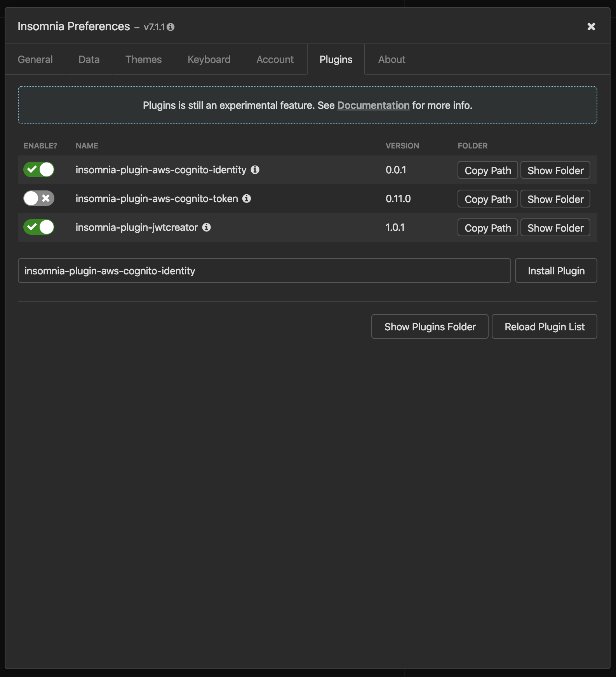Image resolution: width=616 pixels, height=677 pixels.
Task: Click plugin name insomnia-plugin-aws-cognito-token
Action: (157, 199)
